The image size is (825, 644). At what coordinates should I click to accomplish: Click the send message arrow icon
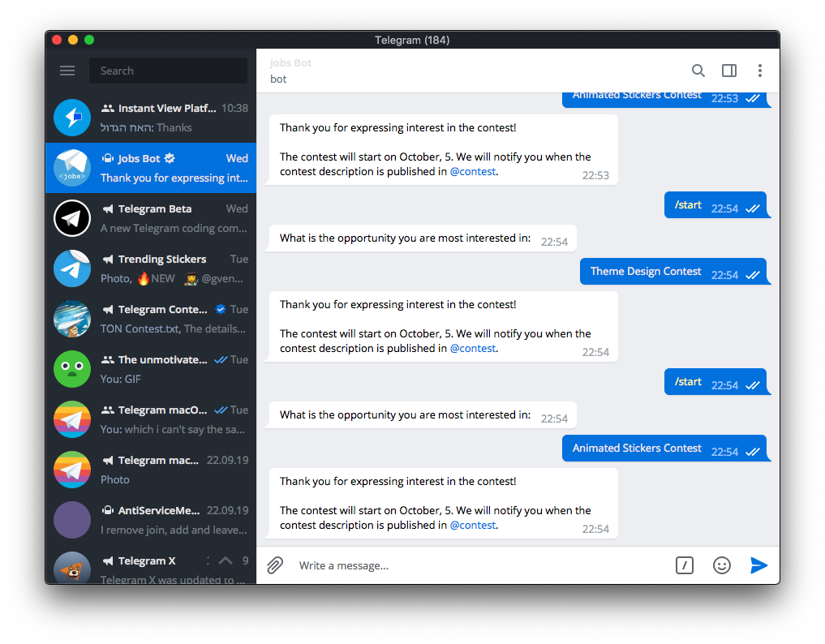pyautogui.click(x=758, y=565)
